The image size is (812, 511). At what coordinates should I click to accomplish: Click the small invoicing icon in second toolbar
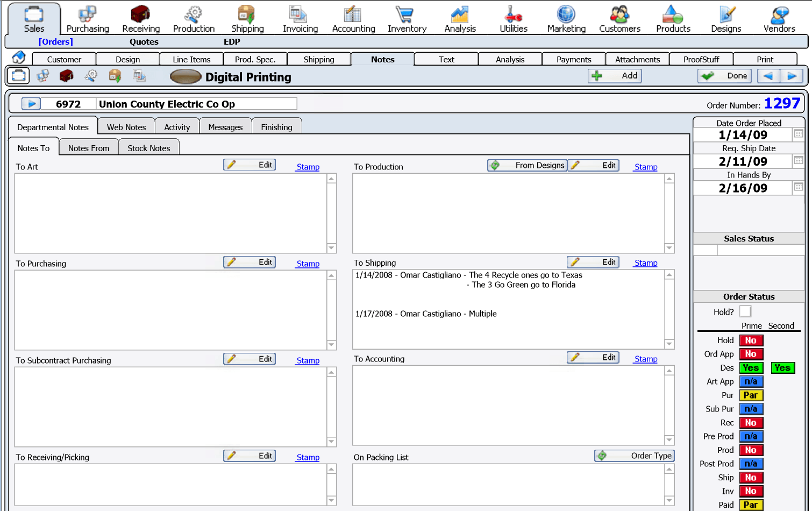[139, 76]
